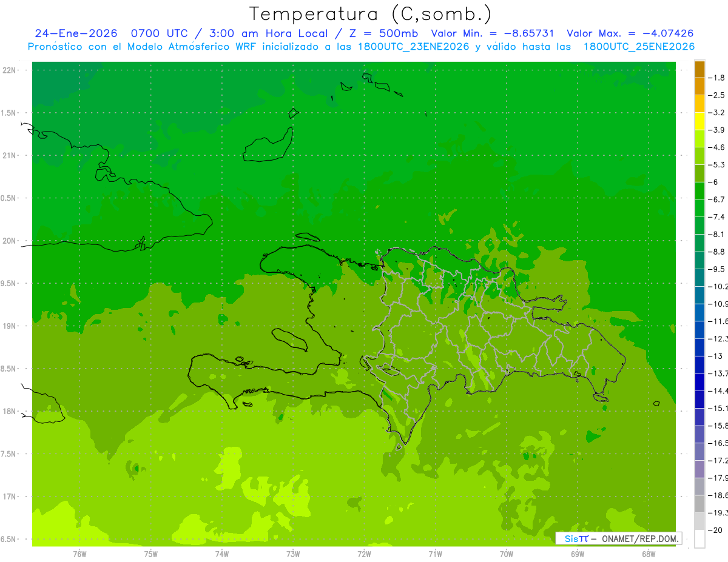Click the "68W" longitude label
This screenshot has width=728, height=562.
(649, 554)
